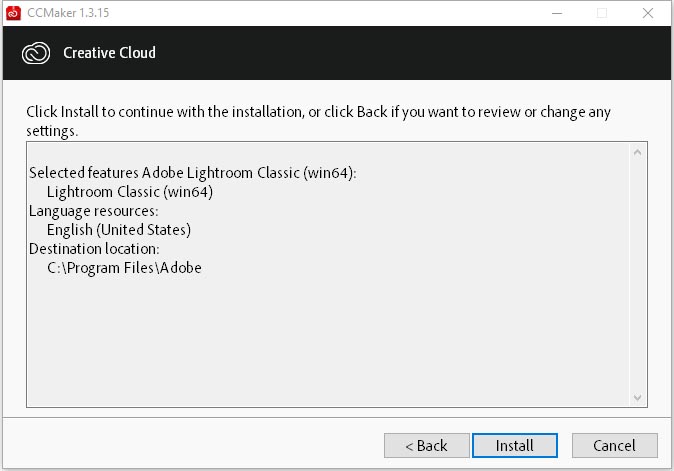Click the installation instructions text
674x471 pixels.
coord(318,121)
